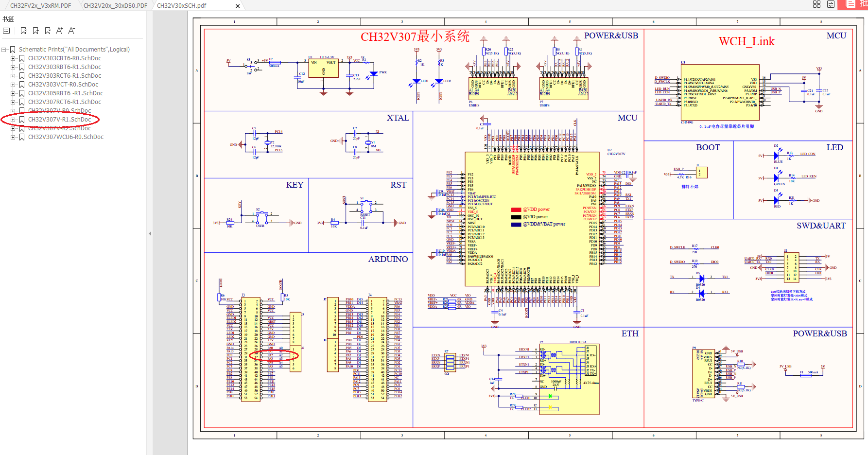
Task: Click bookmark icon beside CH32V303RBT6-R1.SchDoc
Action: click(21, 67)
